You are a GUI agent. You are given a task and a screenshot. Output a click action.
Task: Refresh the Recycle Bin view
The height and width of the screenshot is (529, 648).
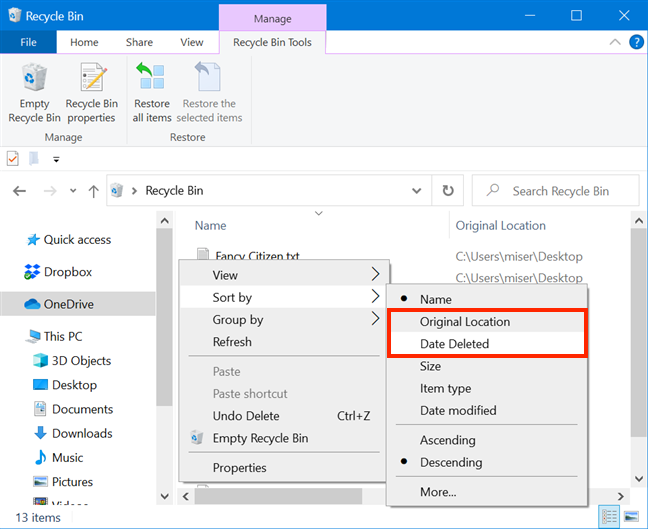pyautogui.click(x=448, y=191)
